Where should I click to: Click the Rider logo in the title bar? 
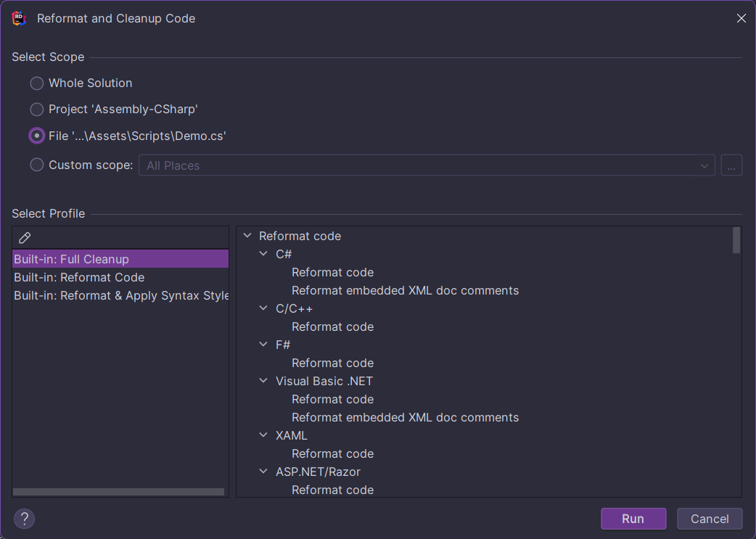tap(19, 18)
